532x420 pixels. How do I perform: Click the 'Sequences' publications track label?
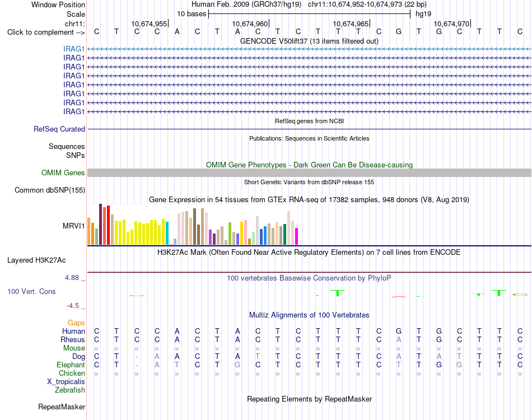click(67, 146)
